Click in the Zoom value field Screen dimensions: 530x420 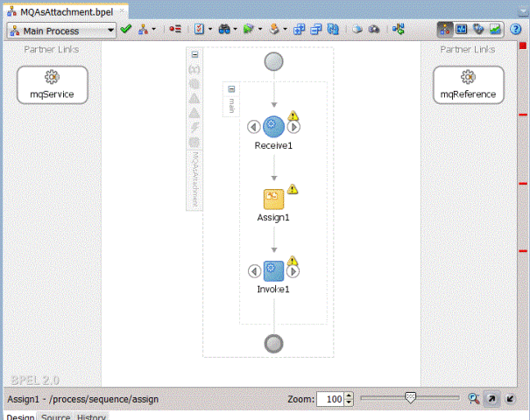point(330,399)
